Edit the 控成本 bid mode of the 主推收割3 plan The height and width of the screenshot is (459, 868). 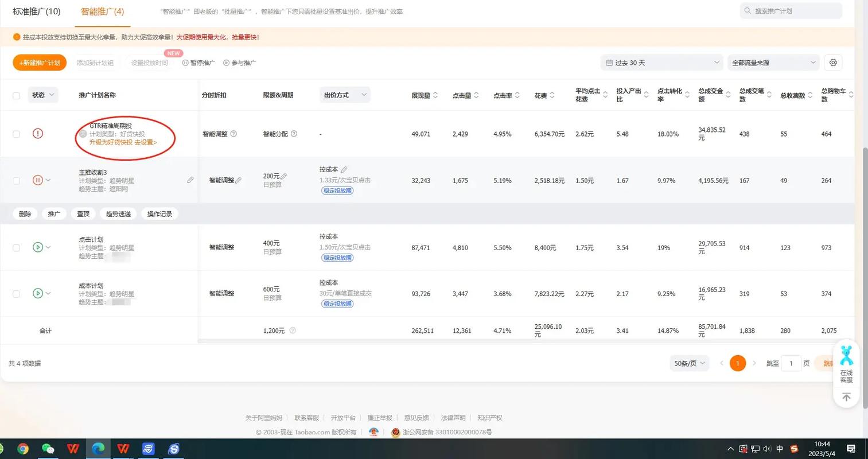pyautogui.click(x=344, y=169)
